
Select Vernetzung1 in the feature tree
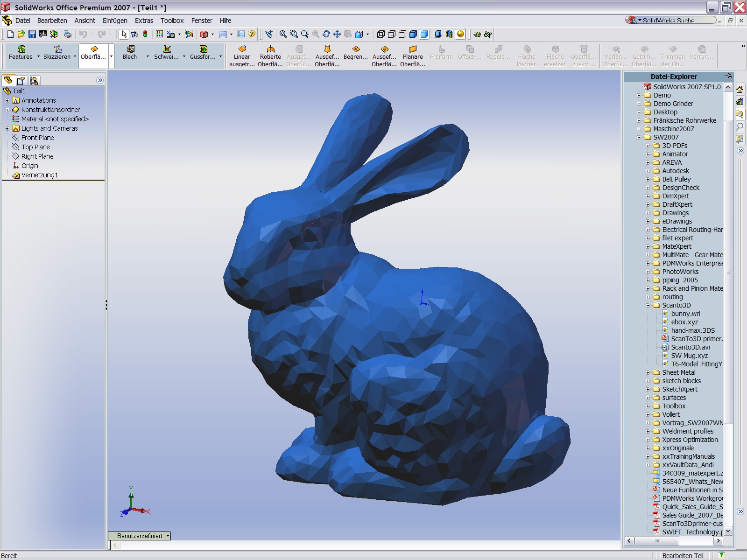40,175
